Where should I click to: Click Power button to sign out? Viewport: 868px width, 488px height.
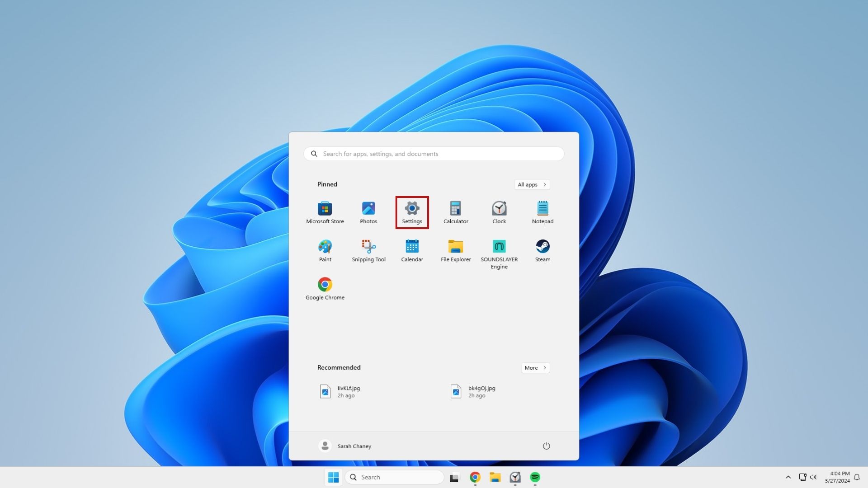coord(546,446)
